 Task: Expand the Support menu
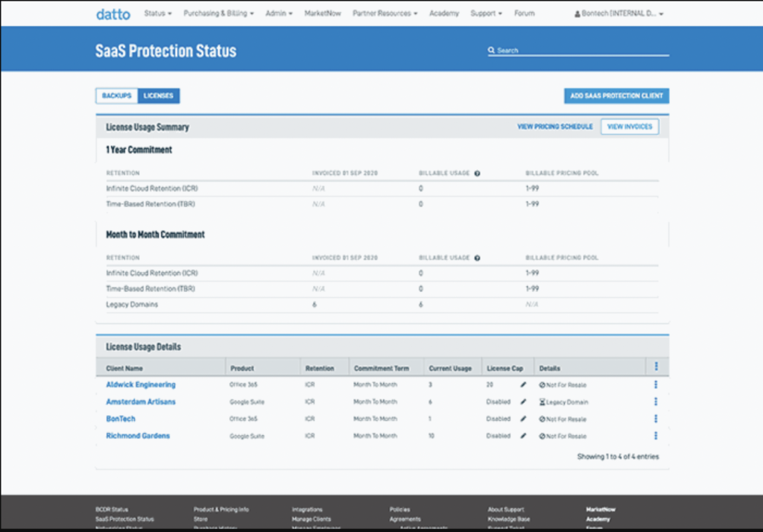tap(486, 13)
